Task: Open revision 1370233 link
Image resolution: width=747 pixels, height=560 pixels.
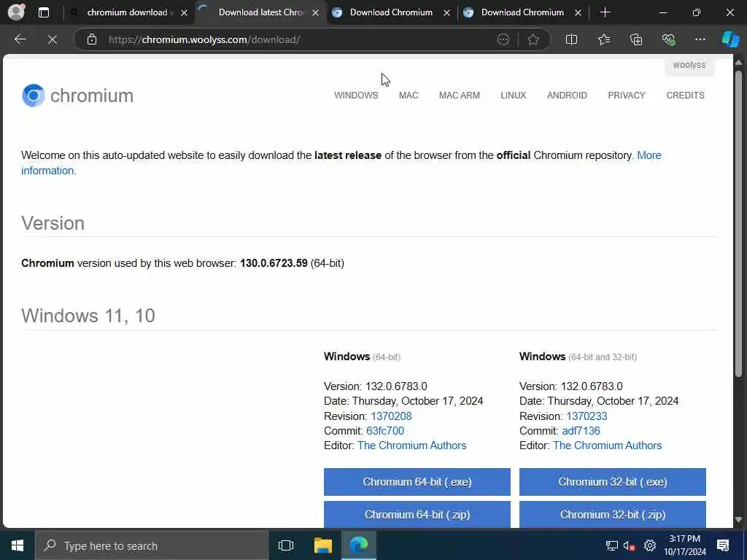Action: (x=587, y=416)
